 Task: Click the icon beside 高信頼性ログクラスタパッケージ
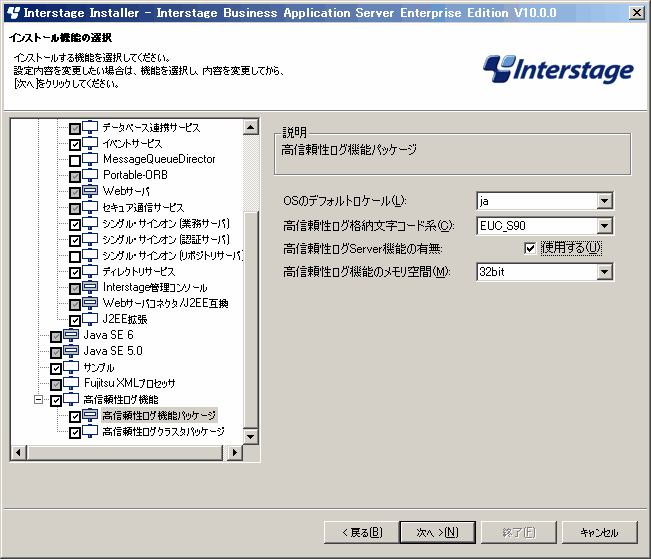coord(90,431)
